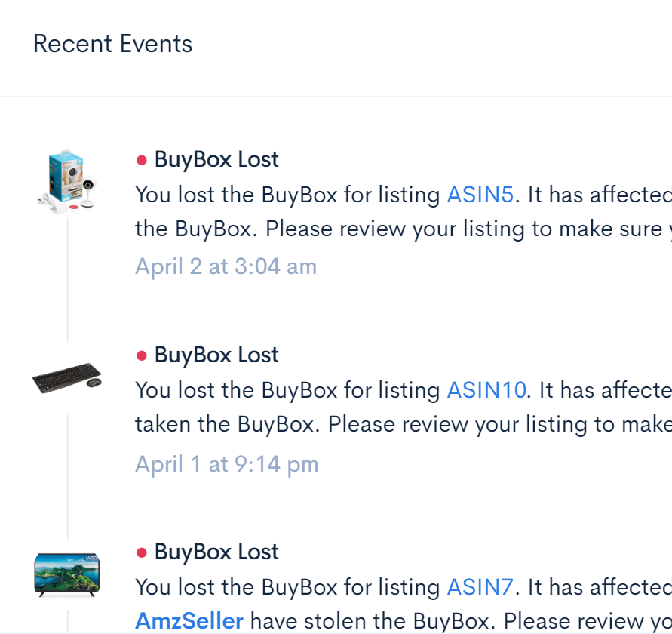Click the security camera product thumbnail

point(67,180)
